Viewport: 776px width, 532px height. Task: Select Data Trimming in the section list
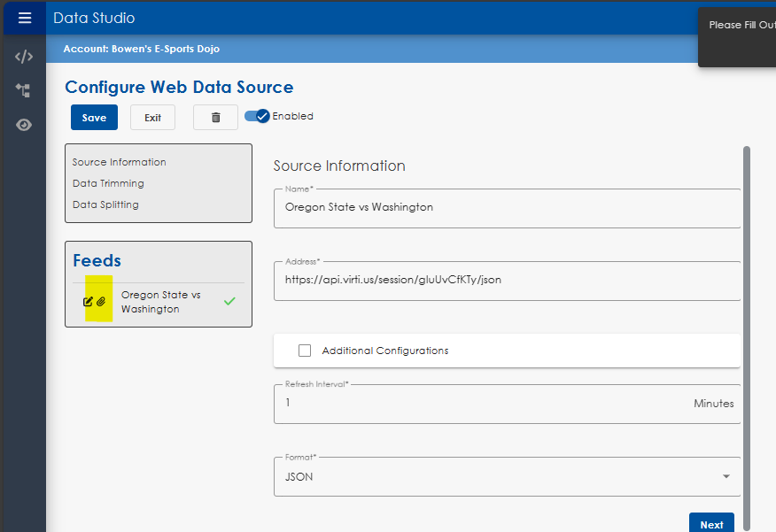(108, 183)
